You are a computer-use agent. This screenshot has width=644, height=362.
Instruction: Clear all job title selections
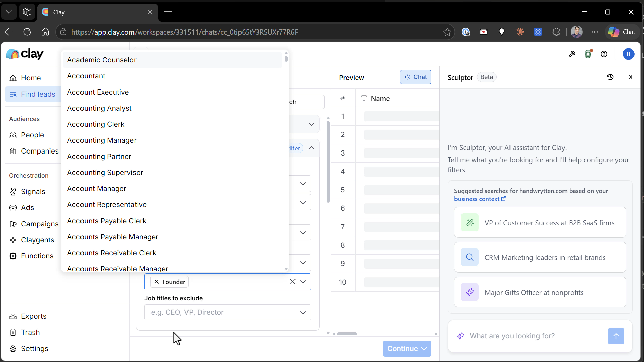pyautogui.click(x=293, y=282)
